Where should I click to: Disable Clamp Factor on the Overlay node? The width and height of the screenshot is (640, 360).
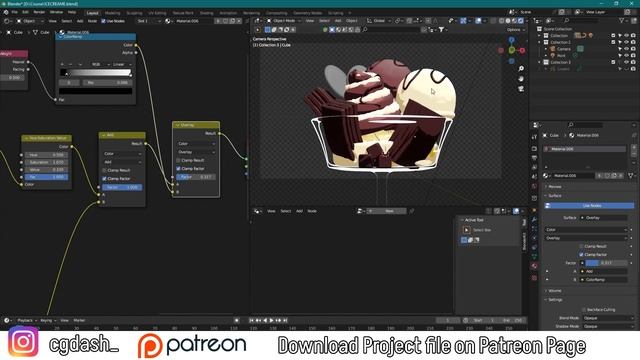(178, 169)
